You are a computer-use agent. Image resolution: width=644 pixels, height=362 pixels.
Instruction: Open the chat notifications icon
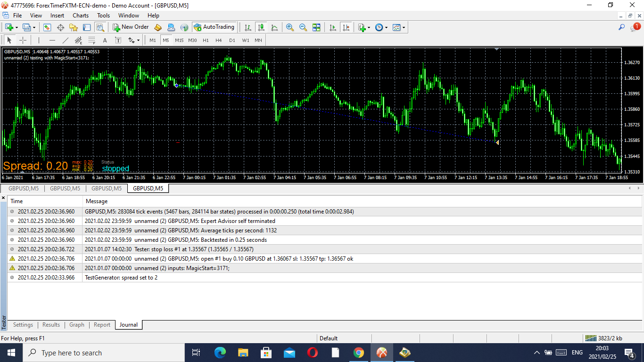tap(635, 27)
